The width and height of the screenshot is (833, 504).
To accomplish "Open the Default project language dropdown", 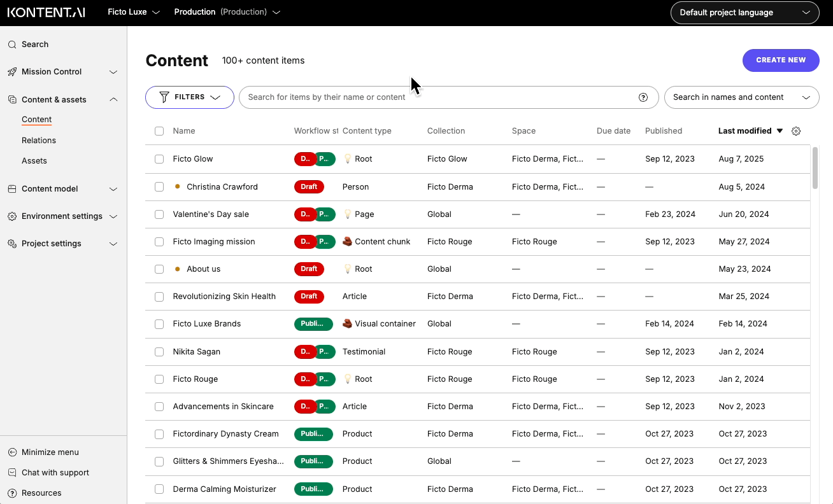I will pyautogui.click(x=744, y=12).
